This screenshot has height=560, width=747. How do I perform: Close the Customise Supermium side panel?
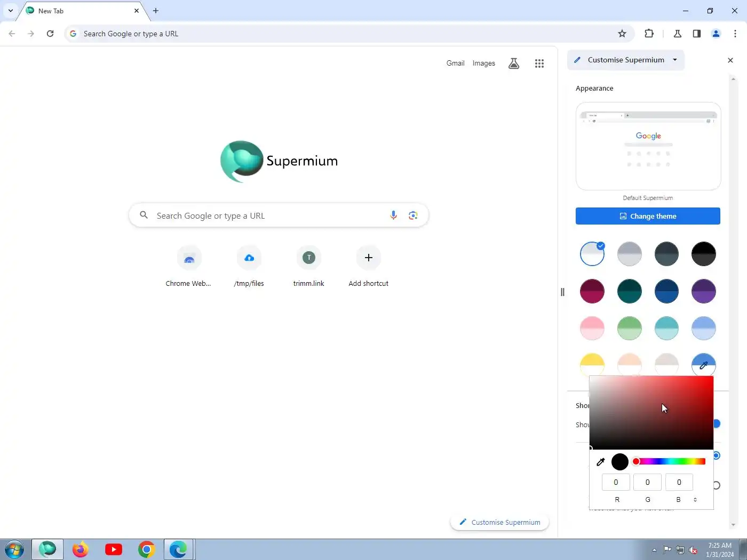[730, 60]
